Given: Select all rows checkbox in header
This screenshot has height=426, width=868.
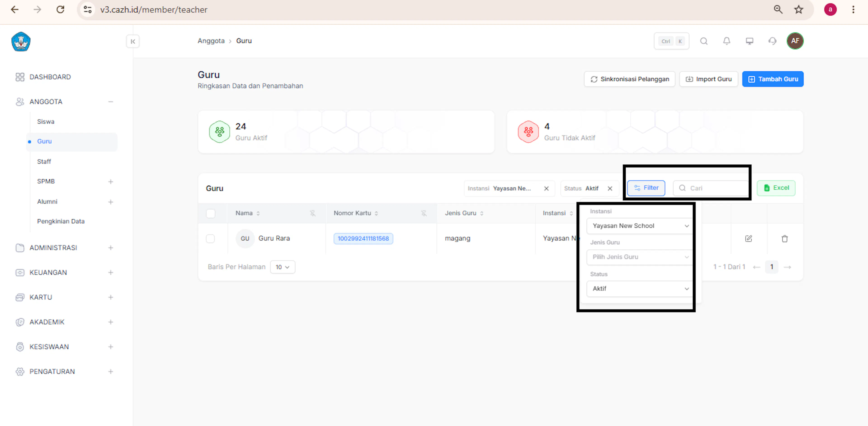Looking at the screenshot, I should [x=211, y=213].
